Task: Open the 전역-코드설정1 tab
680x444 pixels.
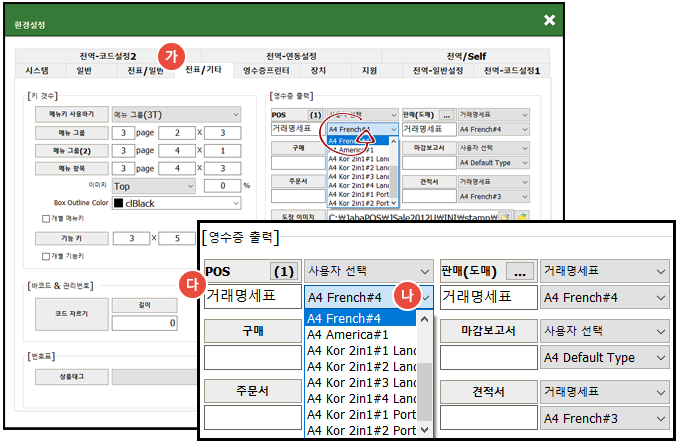Action: [x=512, y=71]
